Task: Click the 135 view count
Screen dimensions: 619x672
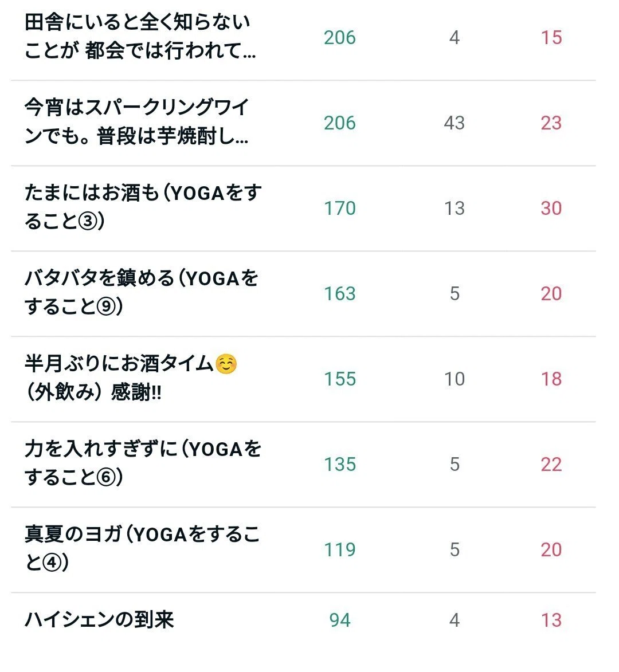Action: 340,464
